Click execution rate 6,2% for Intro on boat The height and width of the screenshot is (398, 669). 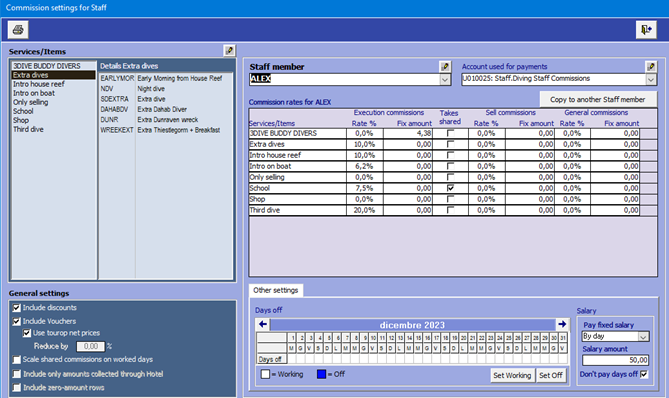click(364, 166)
